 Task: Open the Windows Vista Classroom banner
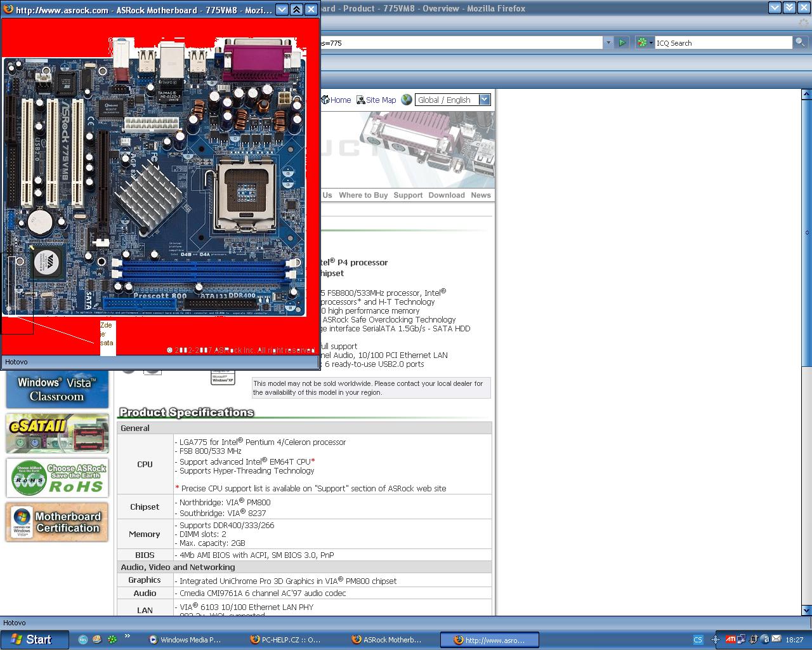click(x=57, y=389)
